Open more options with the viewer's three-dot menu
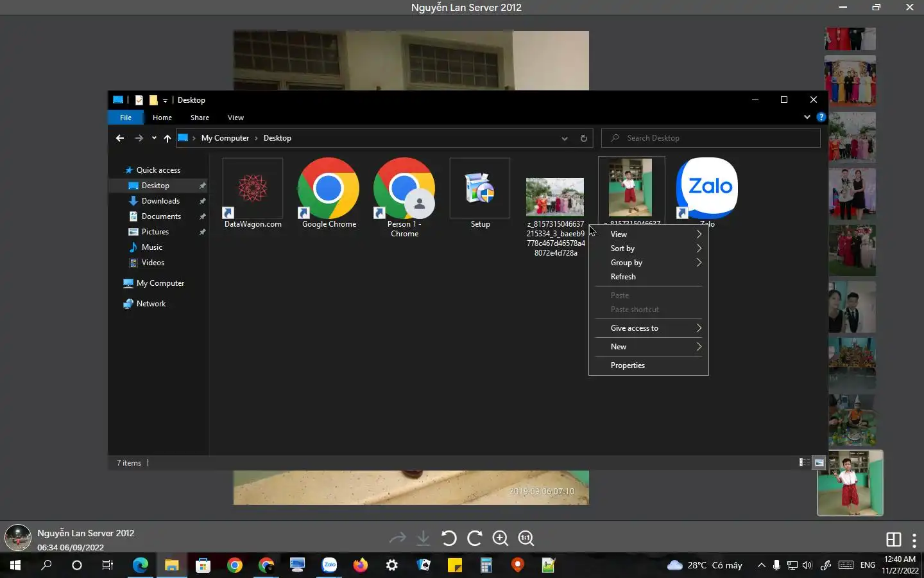The height and width of the screenshot is (578, 924). click(x=914, y=539)
